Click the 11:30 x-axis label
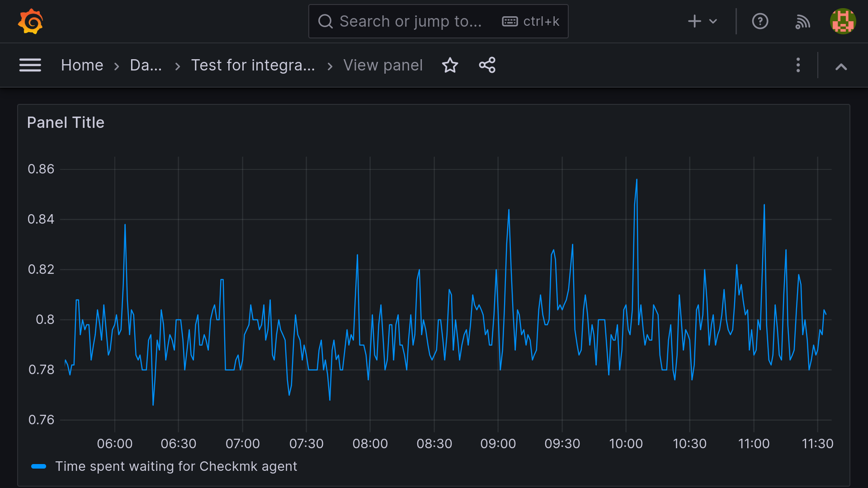868x488 pixels. point(817,444)
